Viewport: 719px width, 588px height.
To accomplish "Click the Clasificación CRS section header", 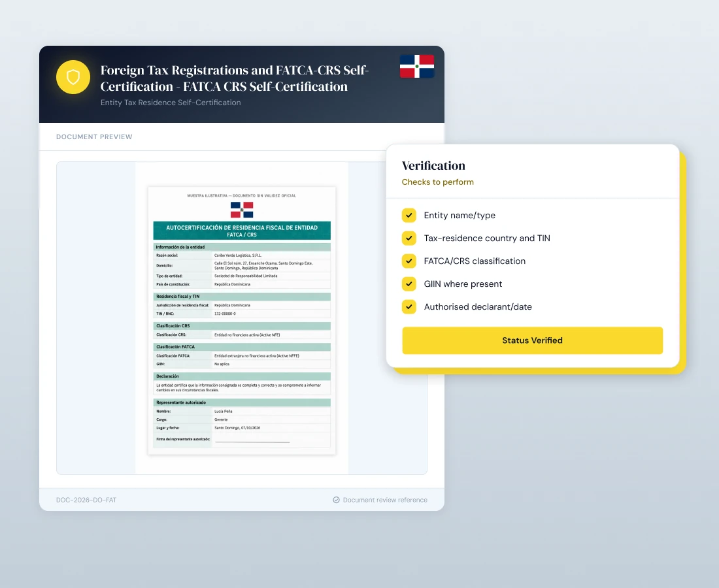I will (242, 326).
